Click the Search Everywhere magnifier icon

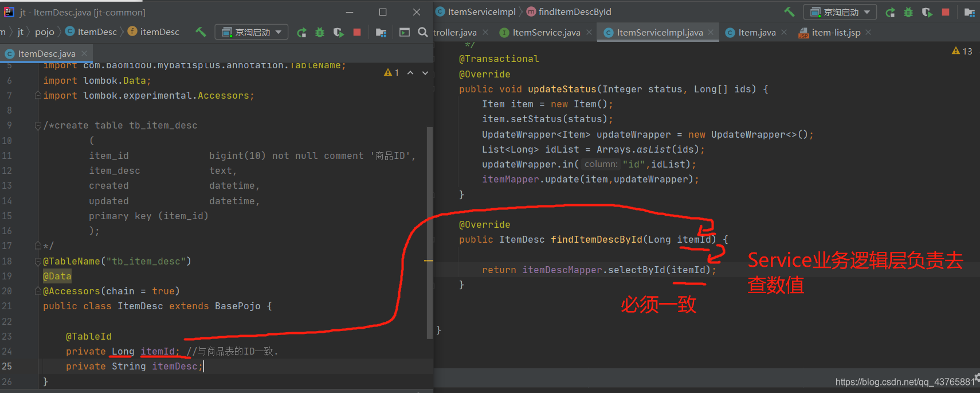pyautogui.click(x=423, y=32)
